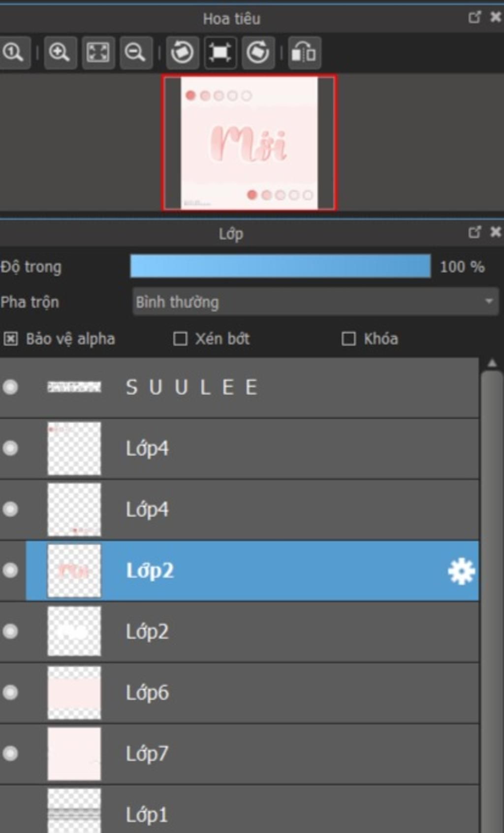Rotate canvas right in navigator
Image resolution: width=504 pixels, height=833 pixels.
257,52
